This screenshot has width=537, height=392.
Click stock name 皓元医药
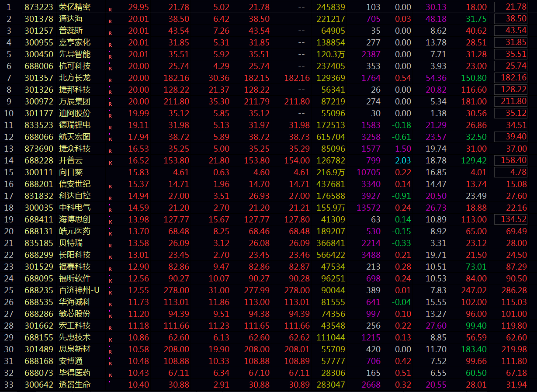click(75, 231)
